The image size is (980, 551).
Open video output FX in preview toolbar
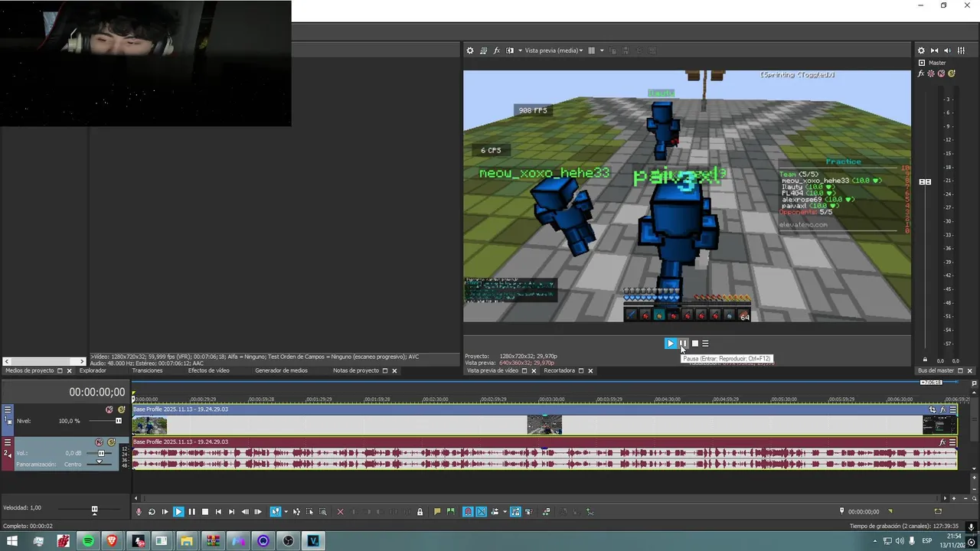point(497,51)
